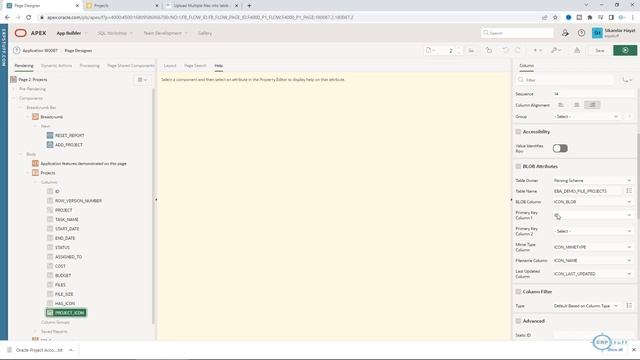Image resolution: width=640 pixels, height=360 pixels.
Task: Open the Mime Type Column dropdown
Action: tap(593, 247)
